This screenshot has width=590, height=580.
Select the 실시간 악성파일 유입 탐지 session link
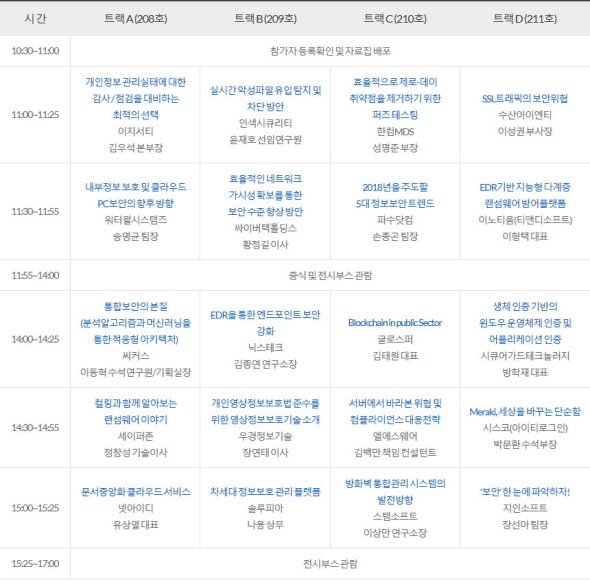click(265, 98)
